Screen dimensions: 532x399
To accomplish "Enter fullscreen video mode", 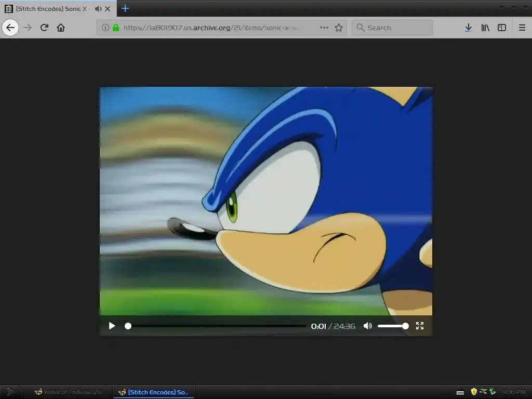I will 420,326.
